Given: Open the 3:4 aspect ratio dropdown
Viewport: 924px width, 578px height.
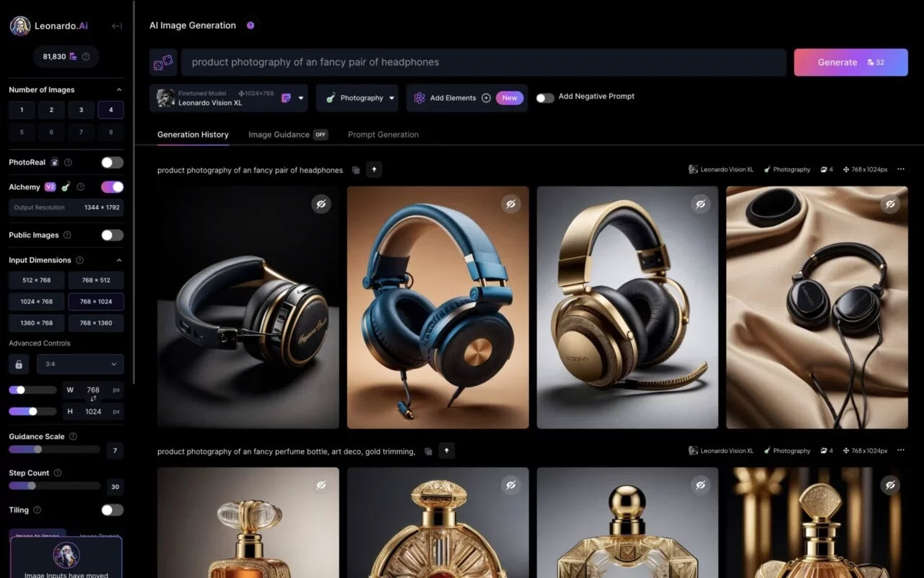Looking at the screenshot, I should pos(80,364).
